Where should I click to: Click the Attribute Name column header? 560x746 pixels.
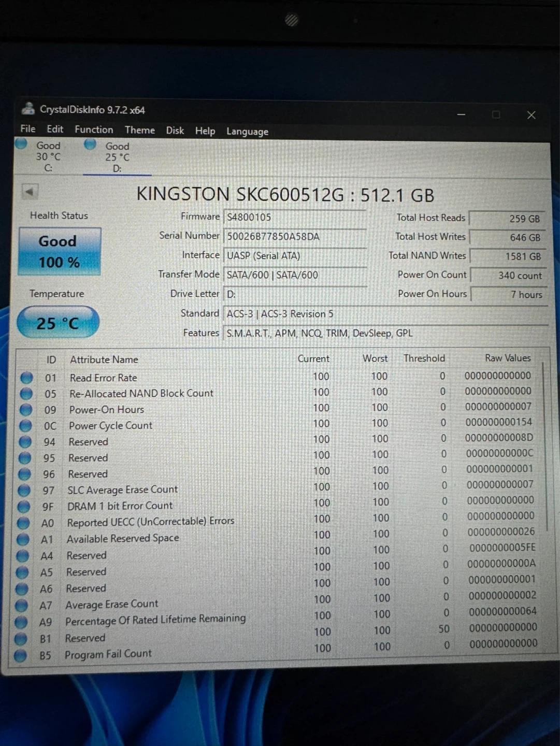coord(104,360)
